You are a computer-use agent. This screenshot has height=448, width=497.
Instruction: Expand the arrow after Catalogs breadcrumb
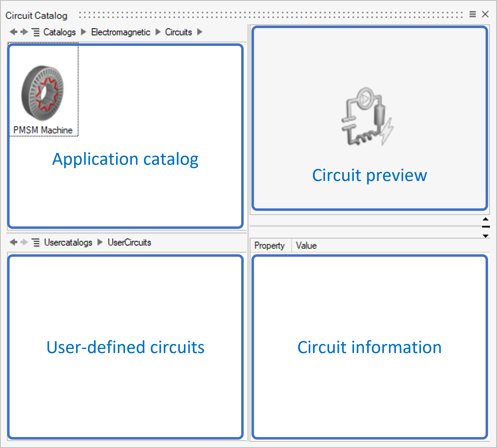click(84, 32)
